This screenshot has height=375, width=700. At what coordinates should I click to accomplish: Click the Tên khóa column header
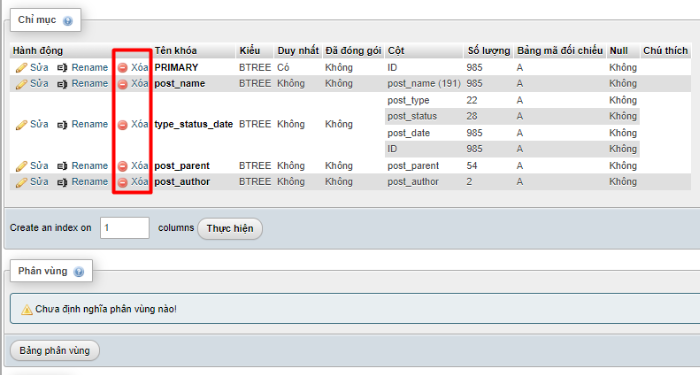click(x=175, y=51)
